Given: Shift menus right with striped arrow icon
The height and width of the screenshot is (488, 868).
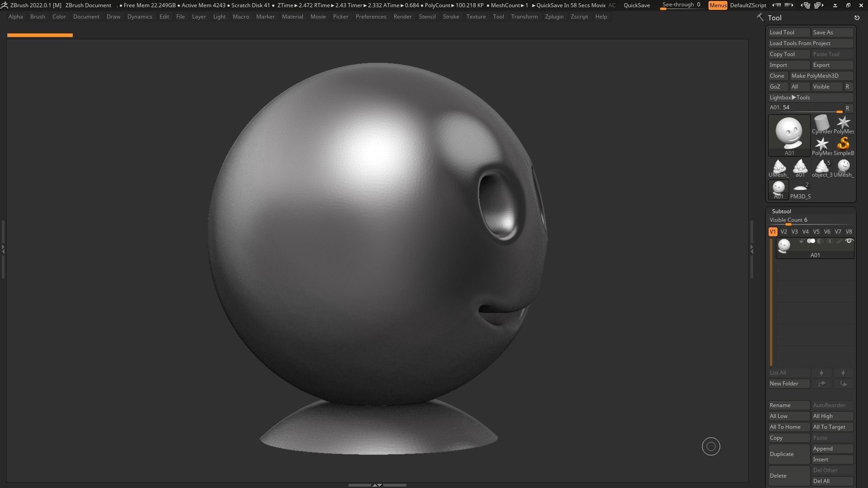Looking at the screenshot, I should pos(789,5).
